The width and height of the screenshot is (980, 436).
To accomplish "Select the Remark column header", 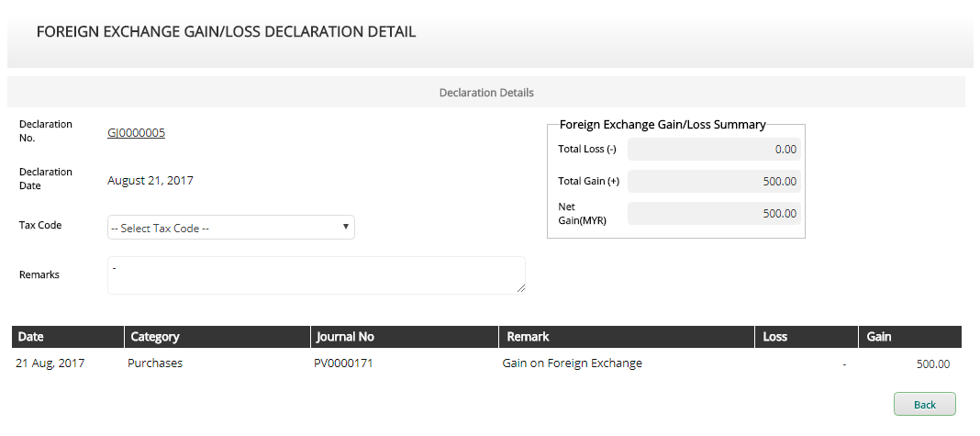I will click(x=529, y=337).
